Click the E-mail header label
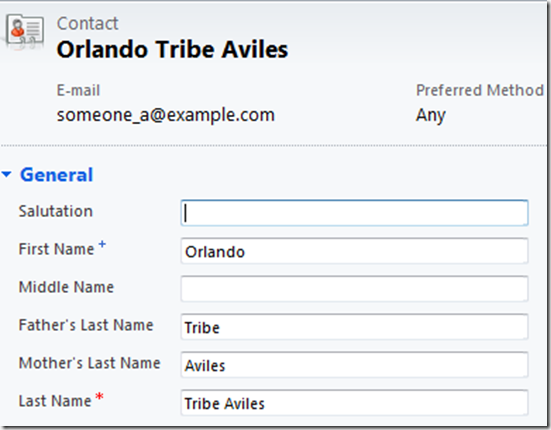The image size is (551, 430). 78,90
